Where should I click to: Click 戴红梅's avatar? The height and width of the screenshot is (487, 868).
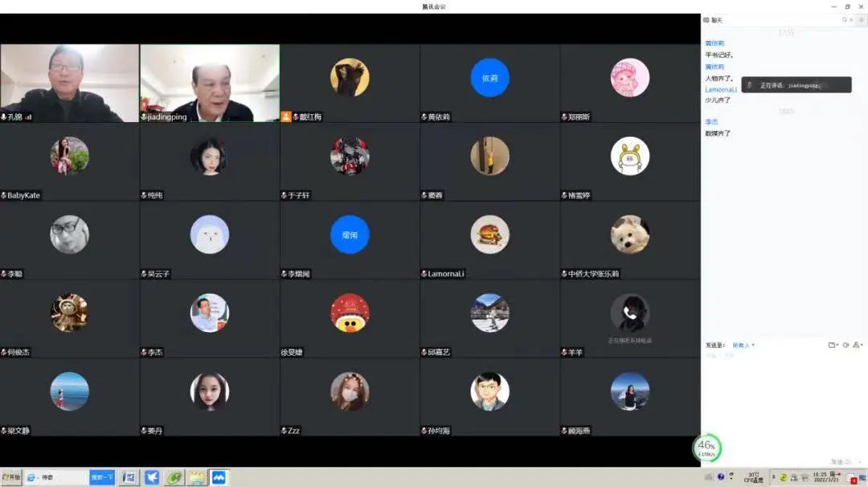(350, 77)
